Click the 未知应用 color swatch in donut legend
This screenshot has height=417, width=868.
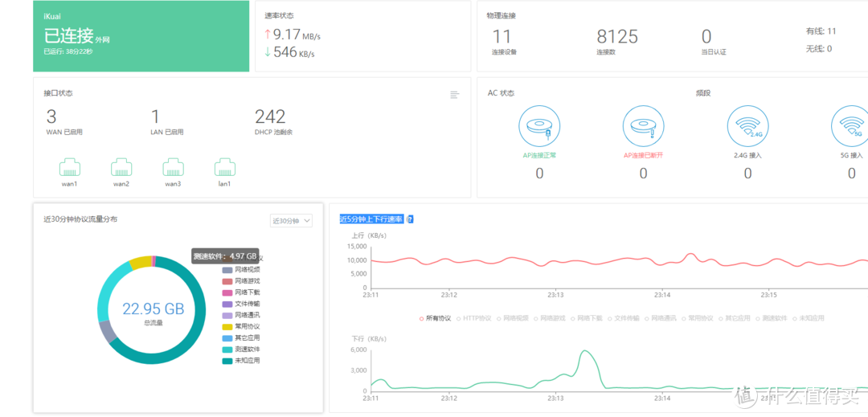[227, 361]
